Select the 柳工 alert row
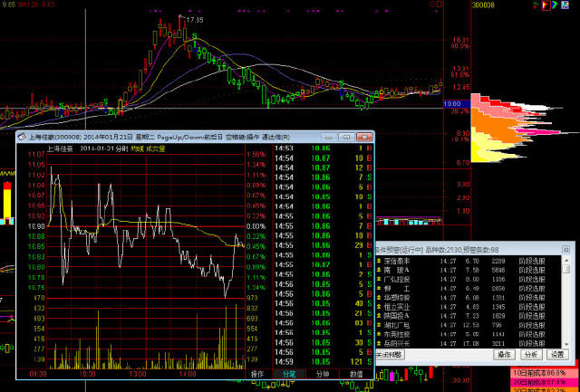 [x=469, y=289]
